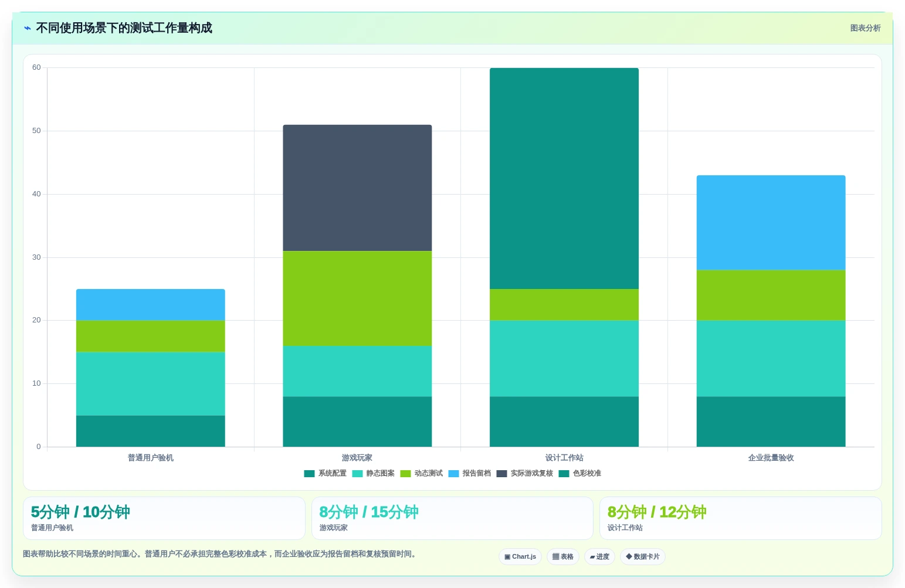The height and width of the screenshot is (588, 905).
Task: Select the 数据卡片 chip
Action: [643, 557]
